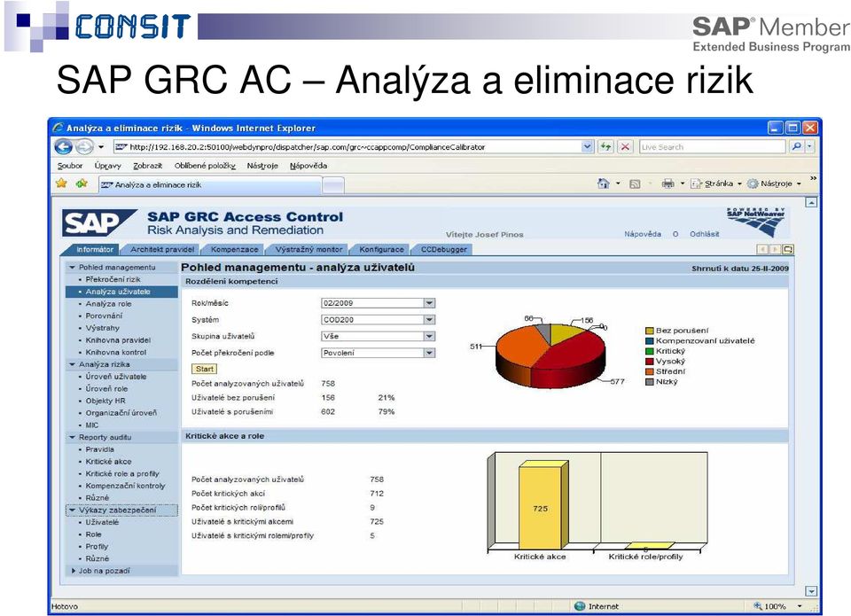Click the empty new tab button
Viewport: 851px width, 616px height.
[333, 185]
